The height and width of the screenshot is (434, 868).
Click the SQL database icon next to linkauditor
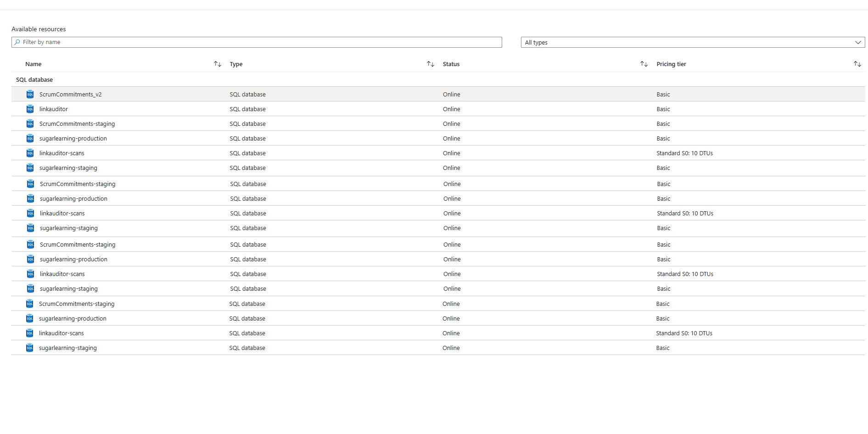(x=30, y=109)
